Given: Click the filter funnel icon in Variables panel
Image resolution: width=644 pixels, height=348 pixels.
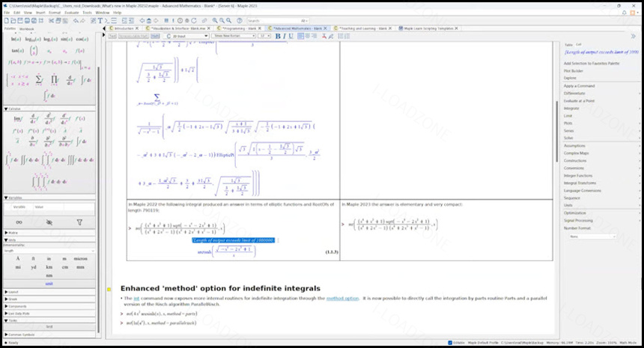Looking at the screenshot, I should tap(79, 222).
